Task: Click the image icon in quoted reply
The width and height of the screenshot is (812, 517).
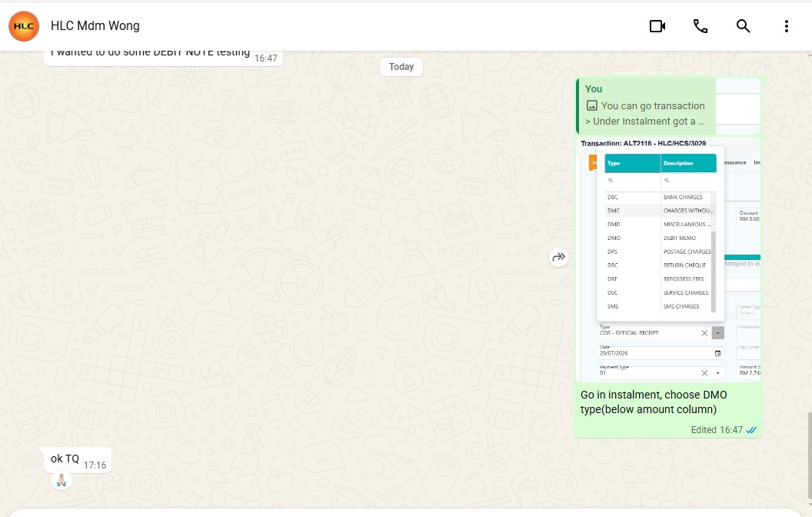Action: [591, 105]
